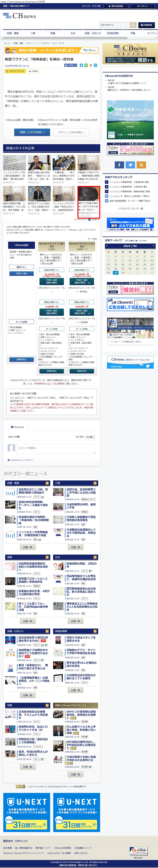
Task: Click 記事一覧 button under 医療・看護
Action: click(x=28, y=547)
